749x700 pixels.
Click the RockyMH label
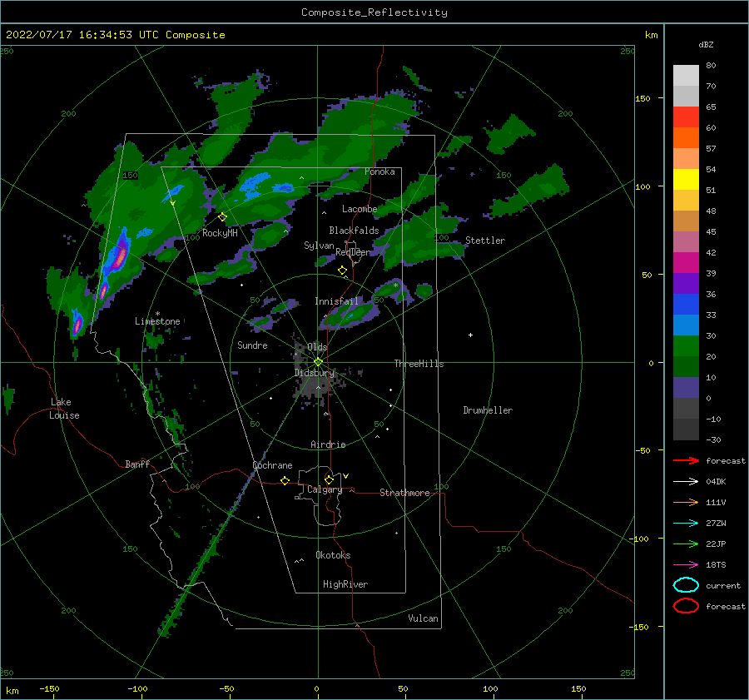click(220, 233)
